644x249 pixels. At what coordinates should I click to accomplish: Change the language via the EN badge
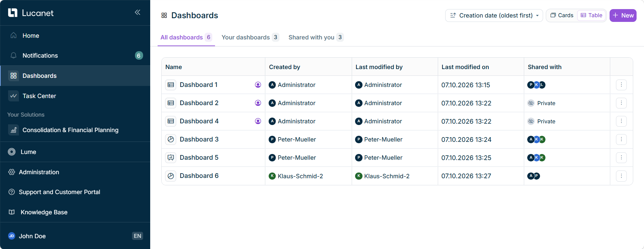tap(137, 236)
